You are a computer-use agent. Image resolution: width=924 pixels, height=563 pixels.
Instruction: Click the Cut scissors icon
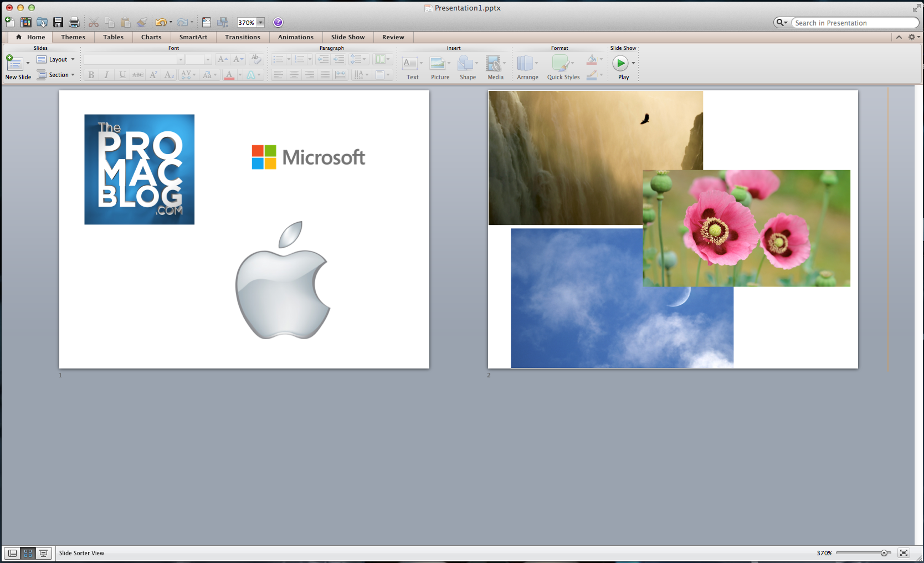tap(94, 22)
